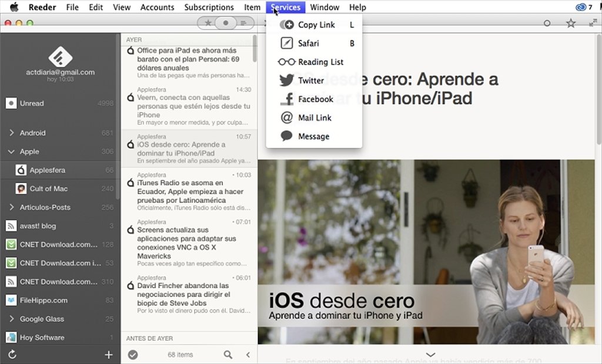This screenshot has height=364, width=602.
Task: Toggle article read status circle icon
Action: point(547,23)
